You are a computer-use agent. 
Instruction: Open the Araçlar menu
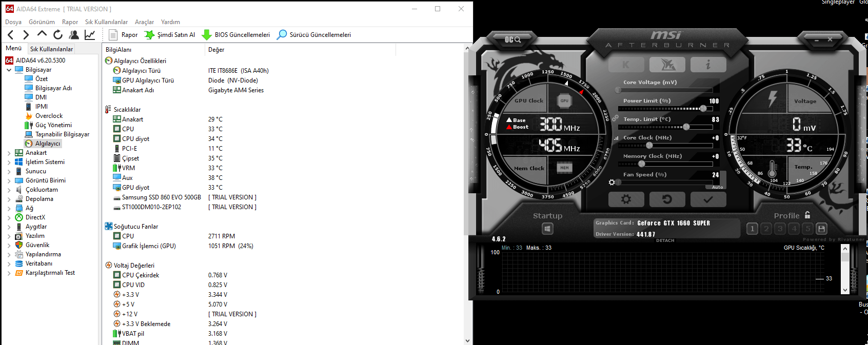144,22
